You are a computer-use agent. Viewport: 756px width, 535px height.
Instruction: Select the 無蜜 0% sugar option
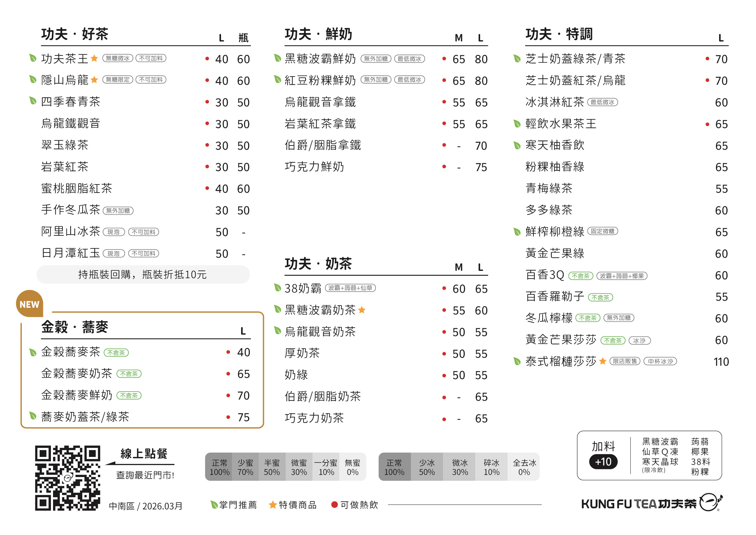coord(352,467)
